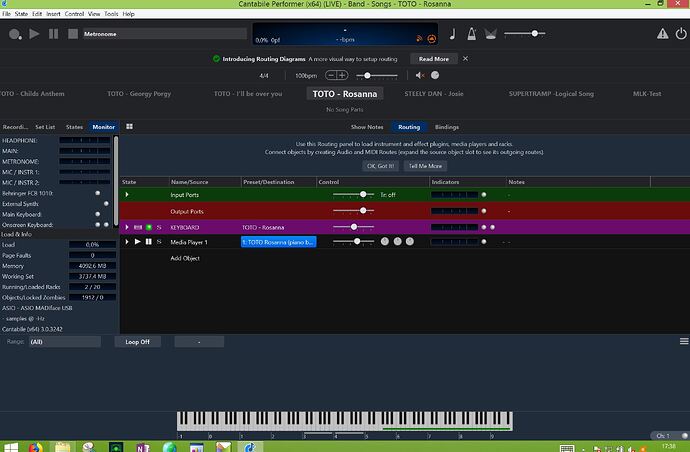Switch to the Show Notes tab
This screenshot has width=690, height=452.
click(x=367, y=127)
